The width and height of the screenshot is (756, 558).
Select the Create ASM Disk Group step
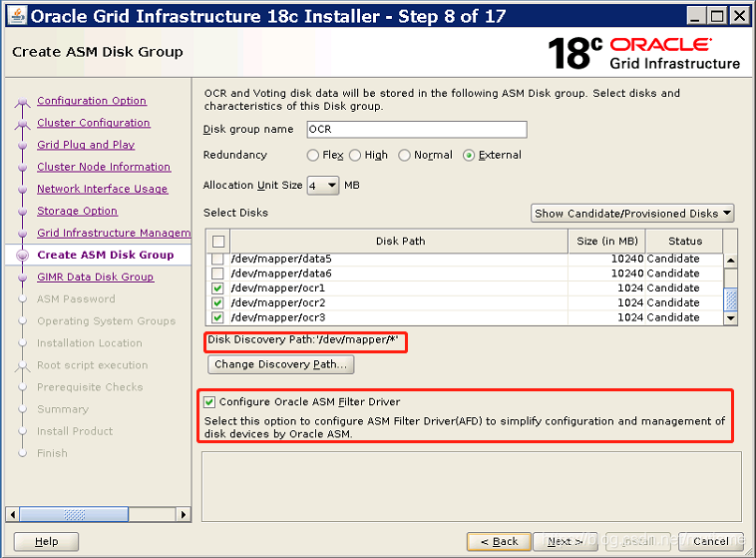(105, 255)
